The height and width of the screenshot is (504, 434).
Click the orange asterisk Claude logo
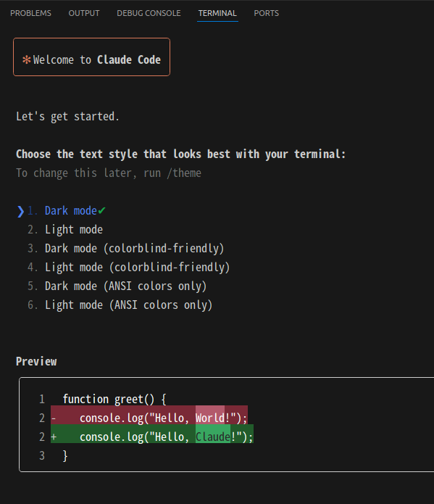(26, 59)
